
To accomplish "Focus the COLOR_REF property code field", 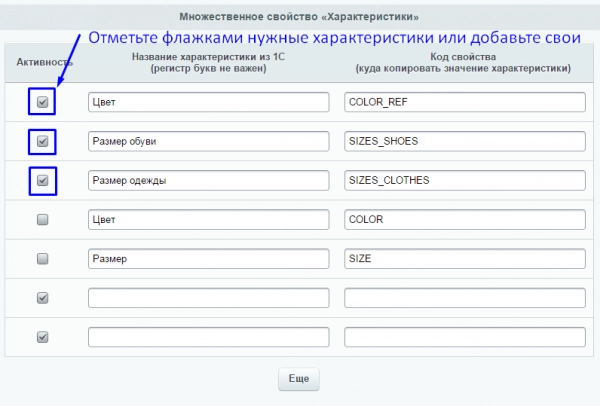I will [x=465, y=102].
